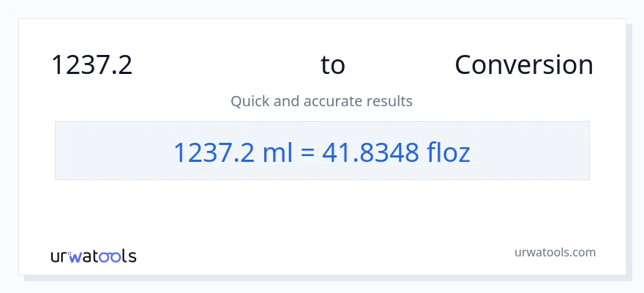644x293 pixels.
Task: Click the black 'ur' letters in logo
Action: (59, 257)
